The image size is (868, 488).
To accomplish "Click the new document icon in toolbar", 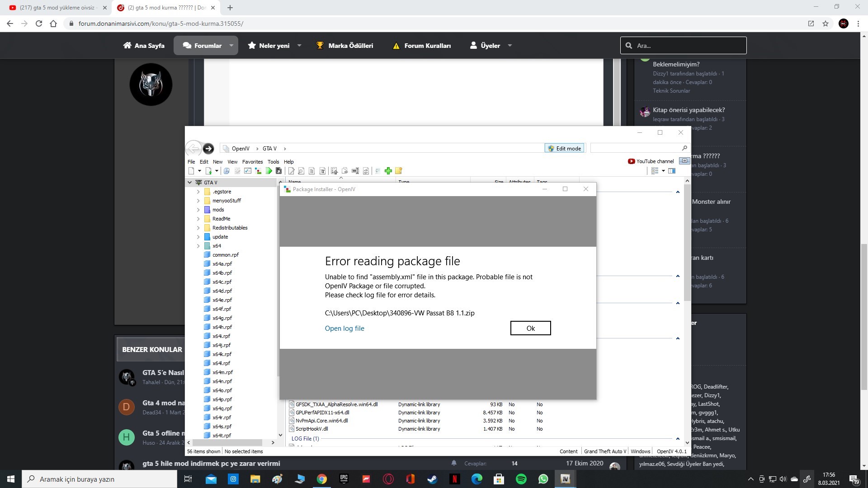I will click(191, 171).
